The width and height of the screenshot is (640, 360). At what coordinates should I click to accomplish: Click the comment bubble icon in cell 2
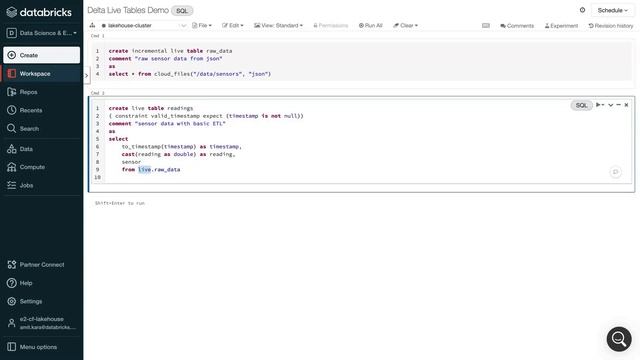[616, 172]
